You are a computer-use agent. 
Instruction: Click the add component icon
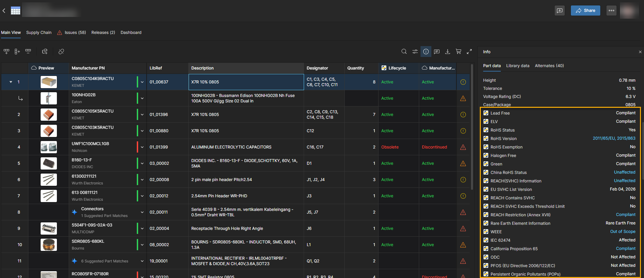click(x=45, y=52)
